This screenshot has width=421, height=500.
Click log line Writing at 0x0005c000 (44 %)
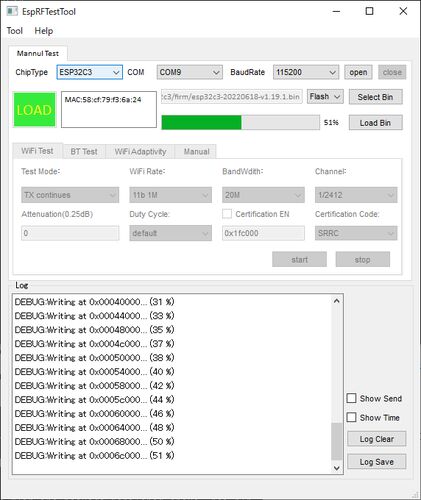(94, 400)
